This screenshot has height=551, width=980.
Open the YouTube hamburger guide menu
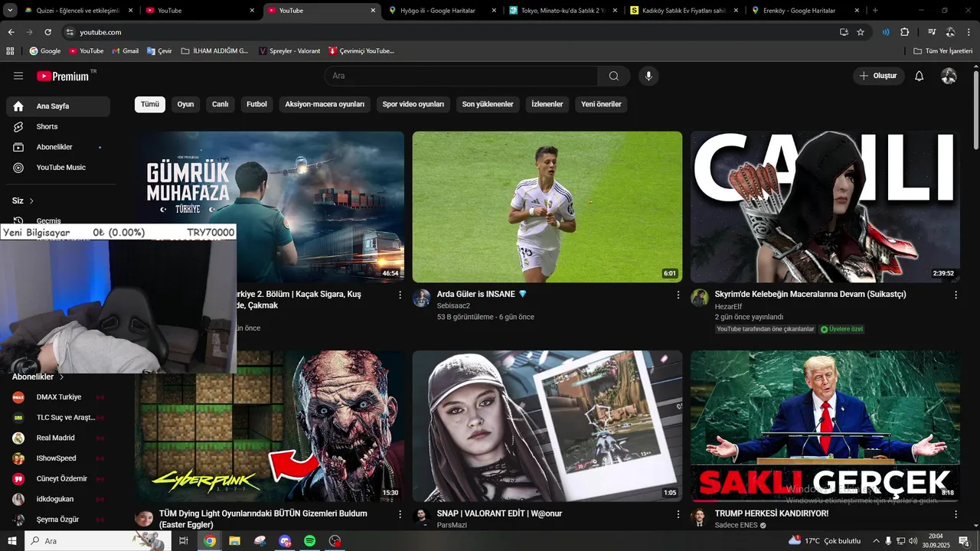coord(18,76)
